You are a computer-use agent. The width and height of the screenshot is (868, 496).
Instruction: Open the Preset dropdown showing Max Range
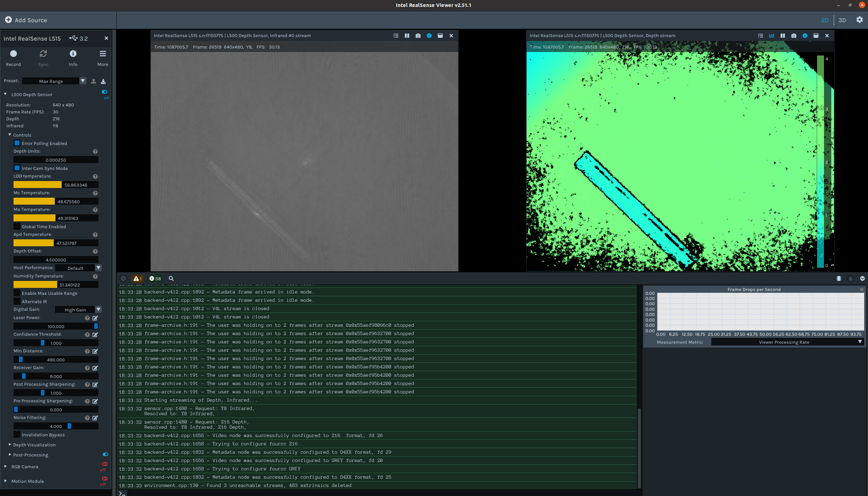[x=83, y=81]
